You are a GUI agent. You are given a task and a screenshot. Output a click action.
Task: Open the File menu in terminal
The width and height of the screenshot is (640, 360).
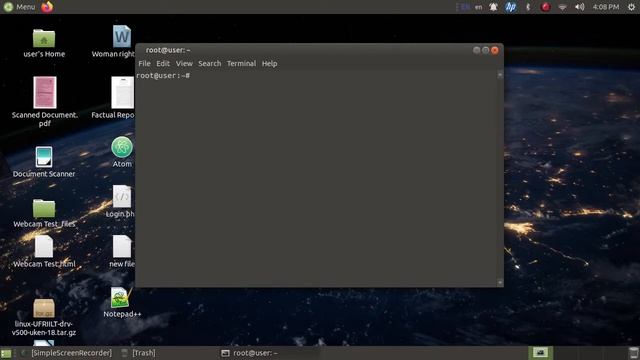pos(144,64)
